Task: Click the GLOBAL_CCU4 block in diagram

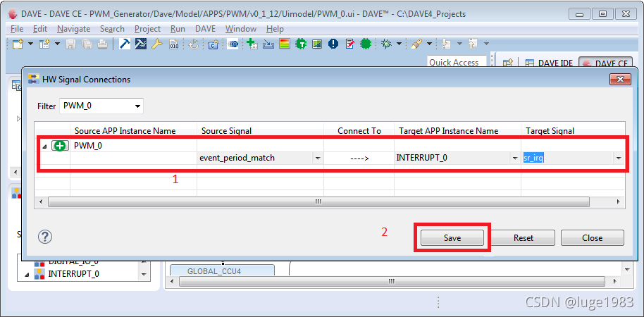Action: coord(222,271)
